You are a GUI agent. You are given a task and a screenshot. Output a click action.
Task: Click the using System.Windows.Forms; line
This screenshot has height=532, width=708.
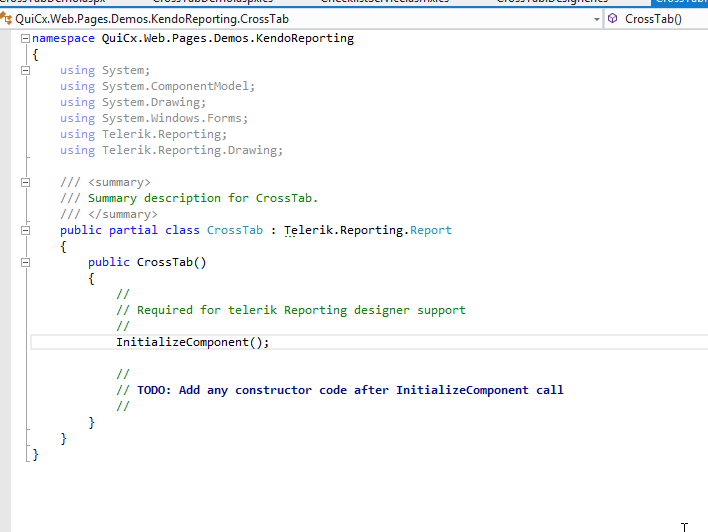pos(154,118)
